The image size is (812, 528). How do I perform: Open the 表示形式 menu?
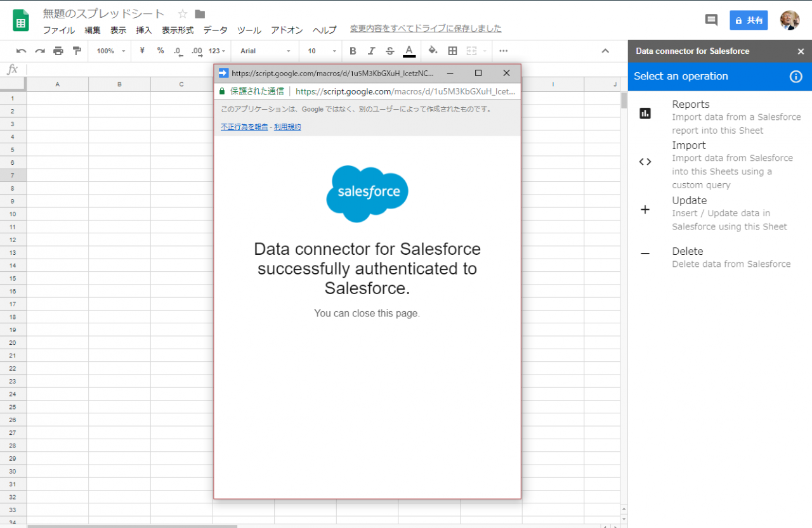coord(178,30)
